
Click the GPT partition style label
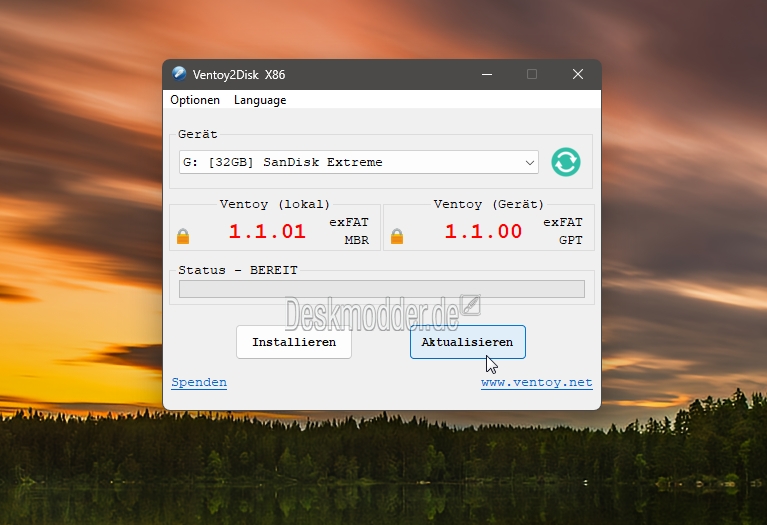[571, 240]
